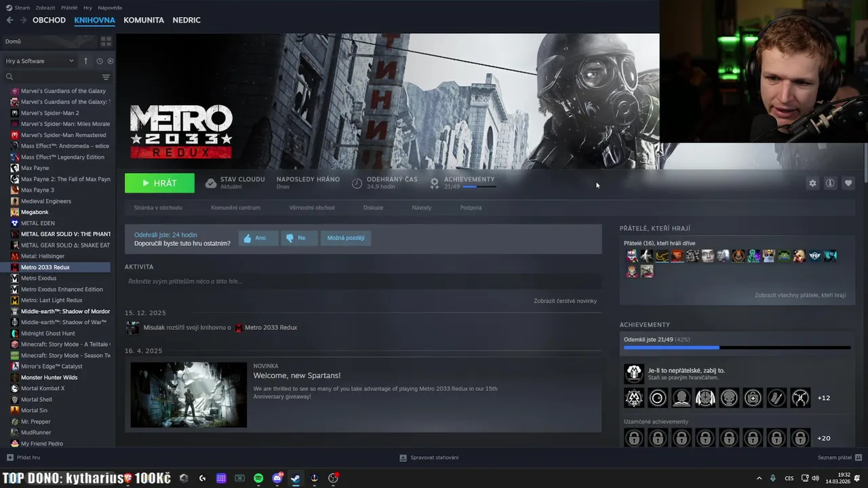Click the achievements gear icon
Viewport: 868px width, 488px height.
[x=435, y=183]
